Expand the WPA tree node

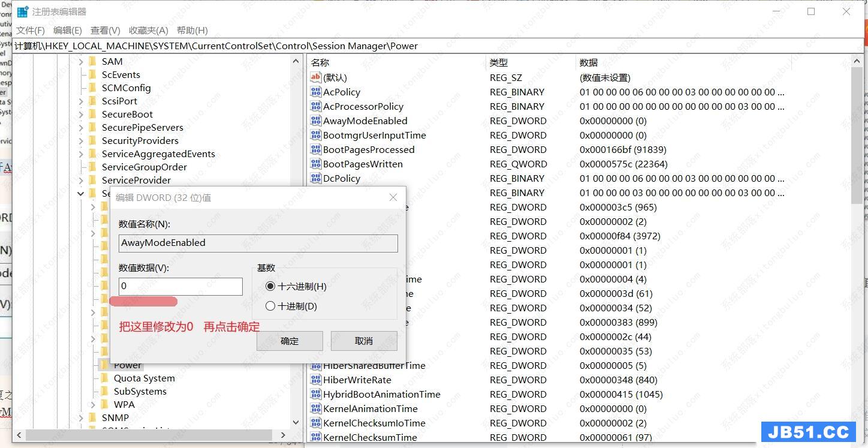point(93,405)
